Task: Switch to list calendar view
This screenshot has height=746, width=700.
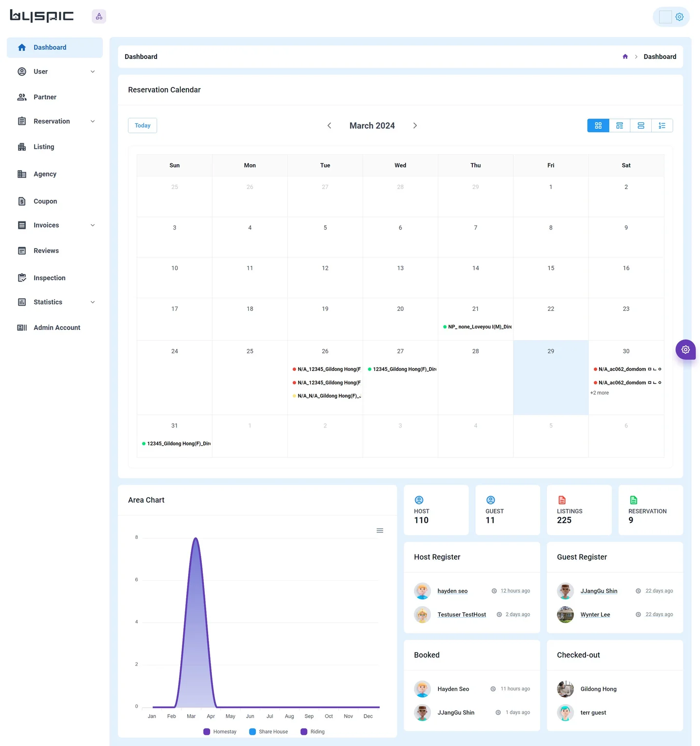Action: pos(662,126)
